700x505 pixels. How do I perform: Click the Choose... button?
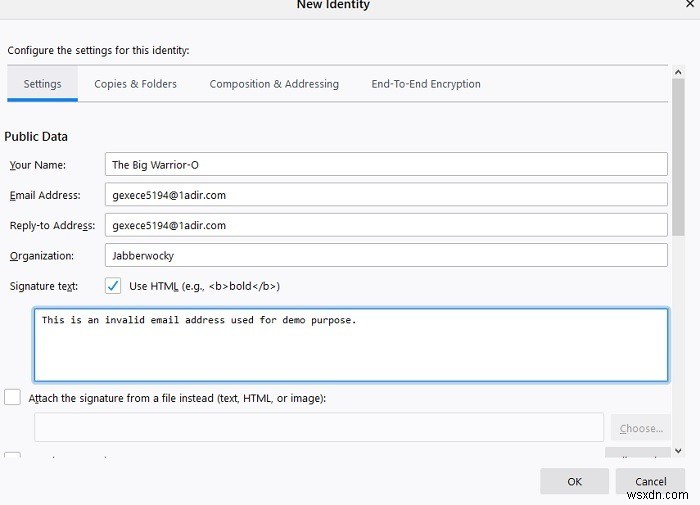coord(641,428)
